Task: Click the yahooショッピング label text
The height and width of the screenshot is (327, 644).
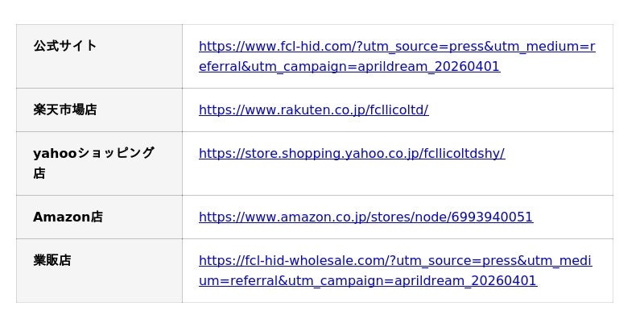Action: [93, 153]
